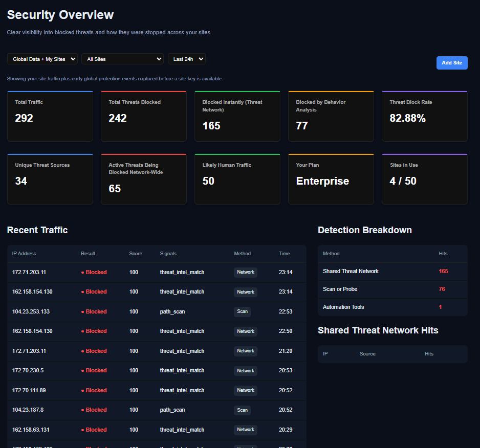This screenshot has width=480, height=448.
Task: Click IP 172.71.203.11 at time 23:14
Action: (x=29, y=272)
